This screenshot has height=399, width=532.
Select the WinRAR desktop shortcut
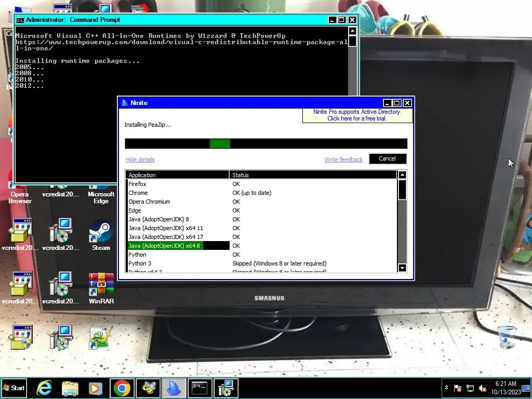pos(101,289)
